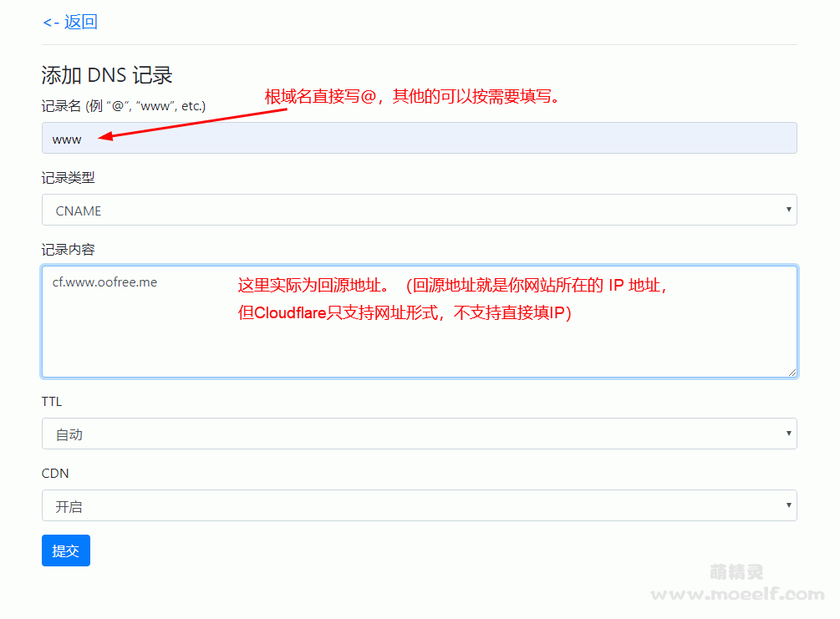
Task: Click the arrow on the TTL select box
Action: point(788,434)
